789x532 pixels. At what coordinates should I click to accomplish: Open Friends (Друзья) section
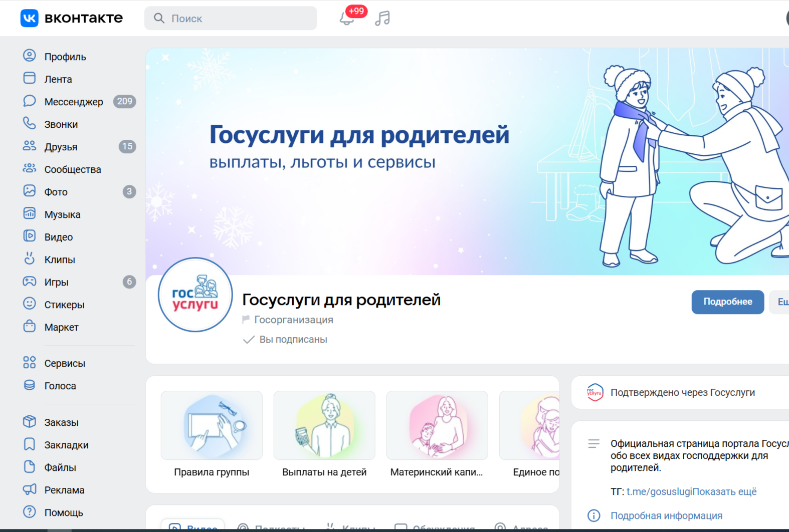pyautogui.click(x=61, y=147)
